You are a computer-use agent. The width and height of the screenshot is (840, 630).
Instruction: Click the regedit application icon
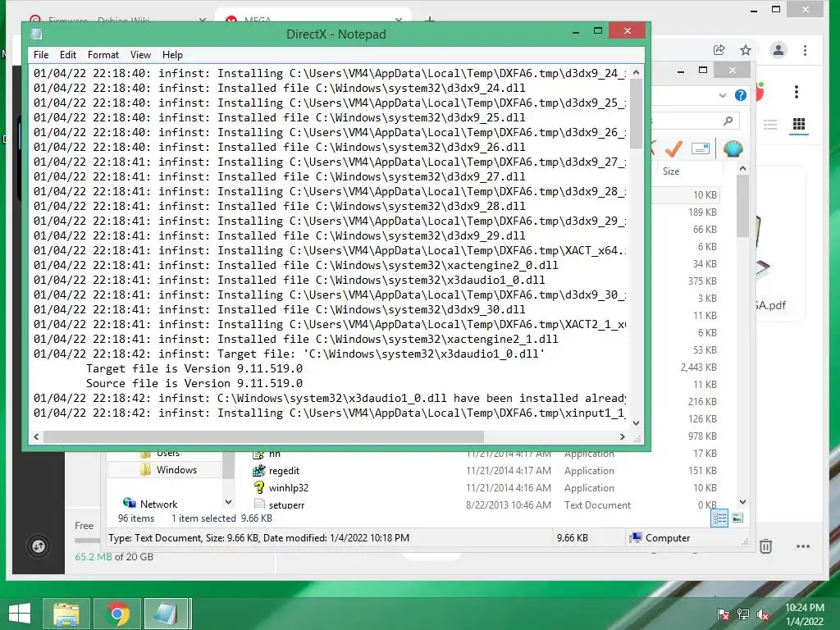pos(259,470)
